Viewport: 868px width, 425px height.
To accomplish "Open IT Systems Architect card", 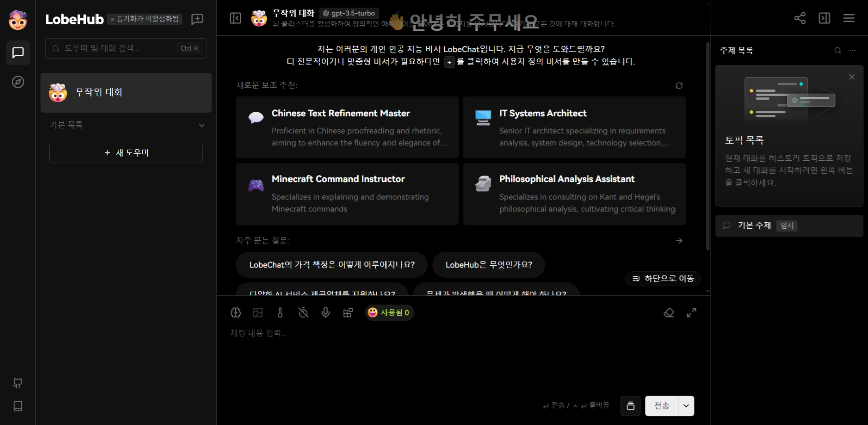I will pos(574,128).
